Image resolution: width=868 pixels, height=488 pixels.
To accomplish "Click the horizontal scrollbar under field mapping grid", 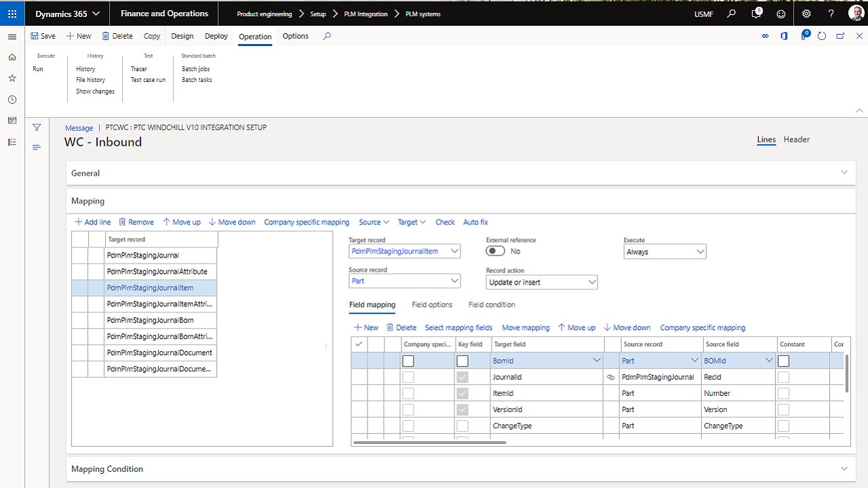I will click(x=430, y=443).
